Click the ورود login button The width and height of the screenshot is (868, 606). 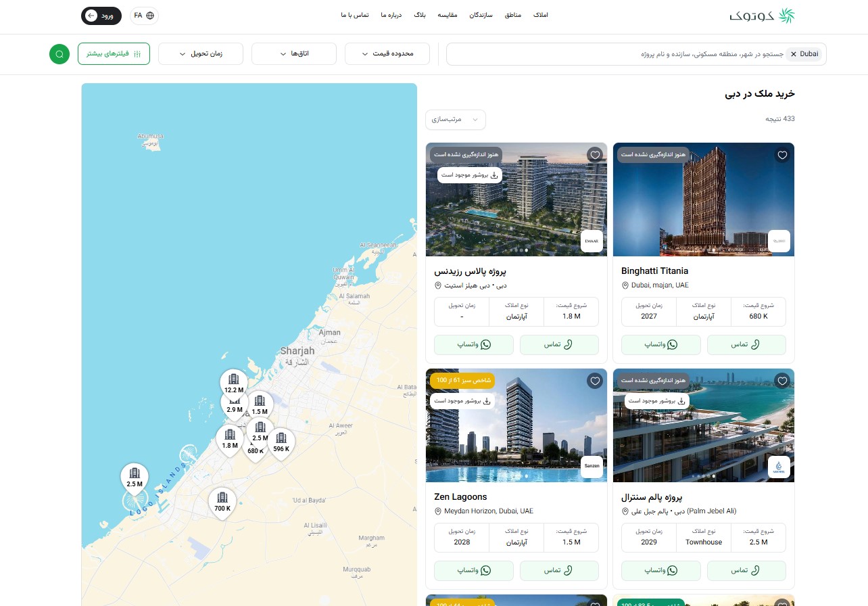point(101,15)
